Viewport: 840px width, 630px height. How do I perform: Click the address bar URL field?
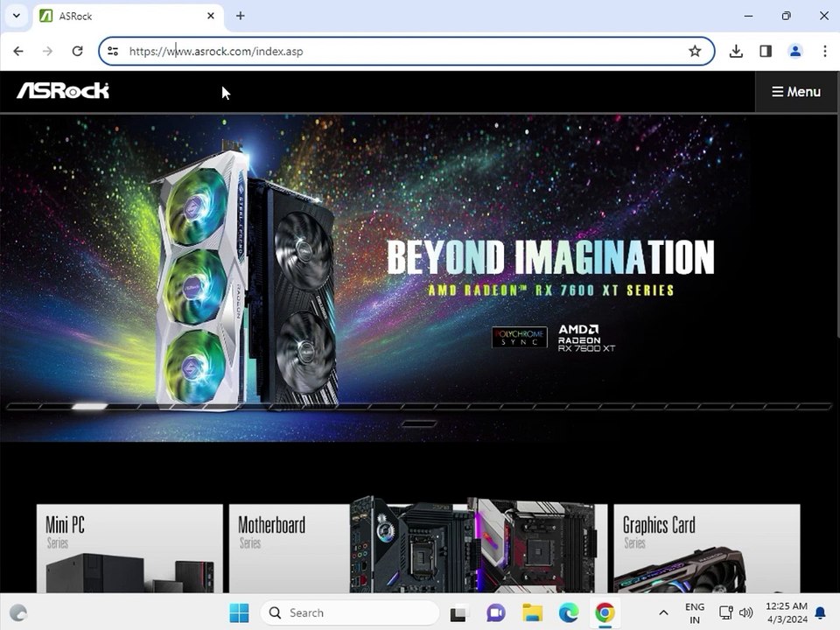click(406, 52)
